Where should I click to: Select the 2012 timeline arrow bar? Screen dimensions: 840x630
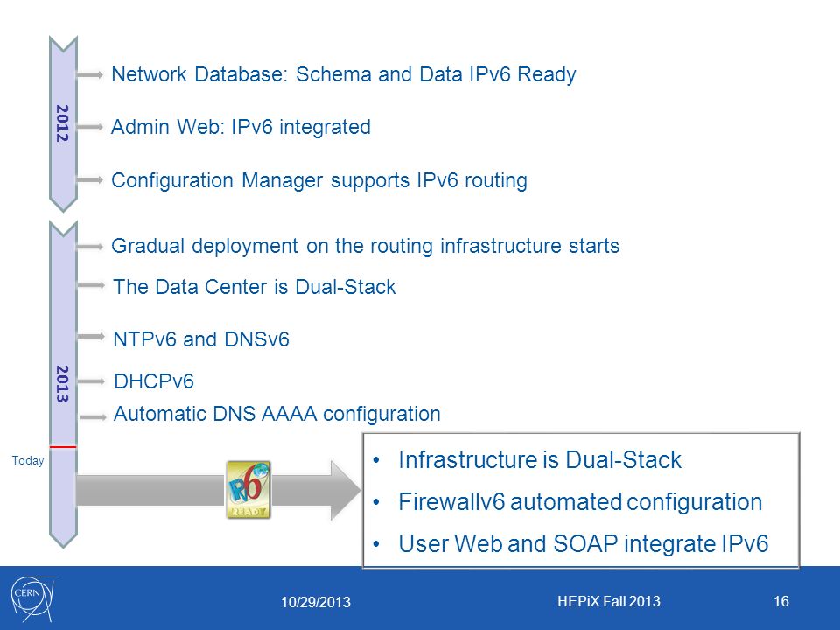tap(63, 123)
